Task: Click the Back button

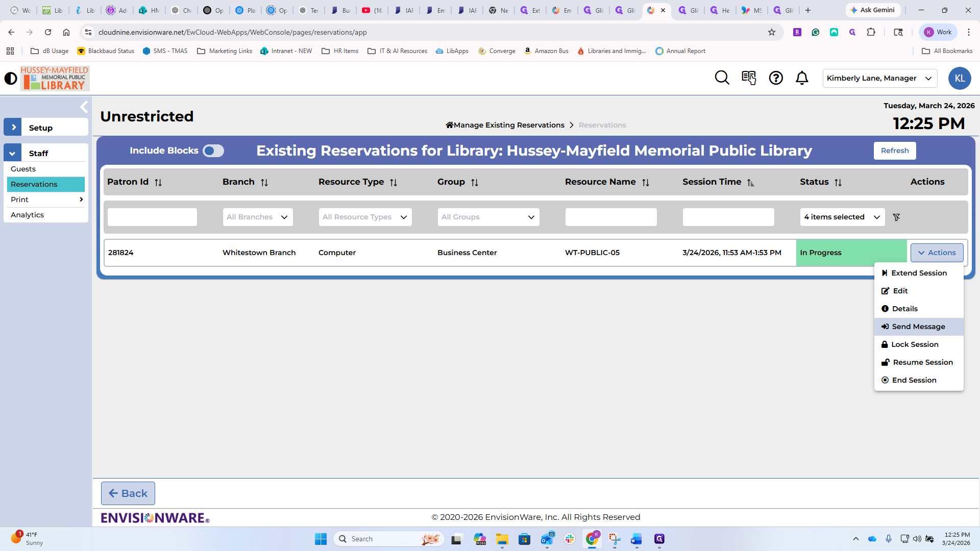Action: coord(128,493)
